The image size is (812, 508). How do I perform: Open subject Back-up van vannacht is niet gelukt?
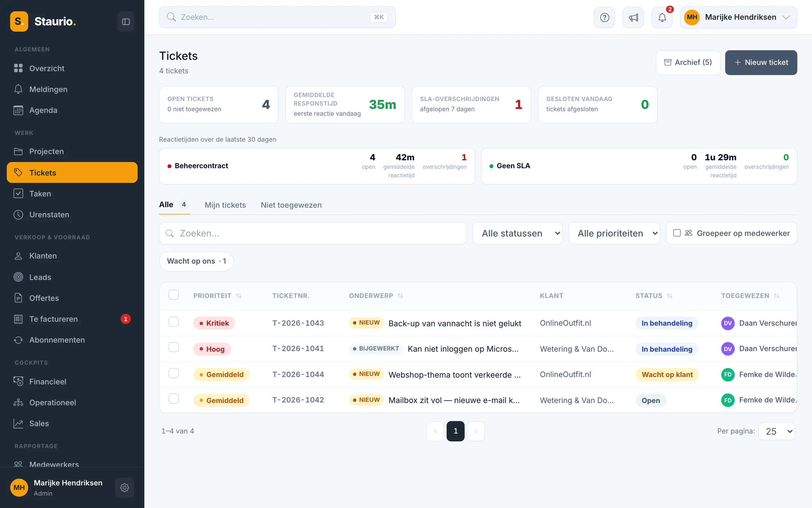[x=455, y=323]
